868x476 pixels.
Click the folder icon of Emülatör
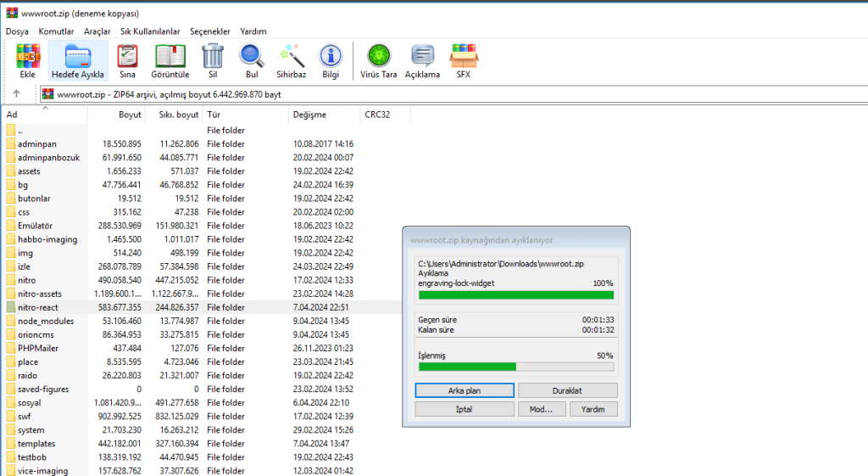pos(10,226)
